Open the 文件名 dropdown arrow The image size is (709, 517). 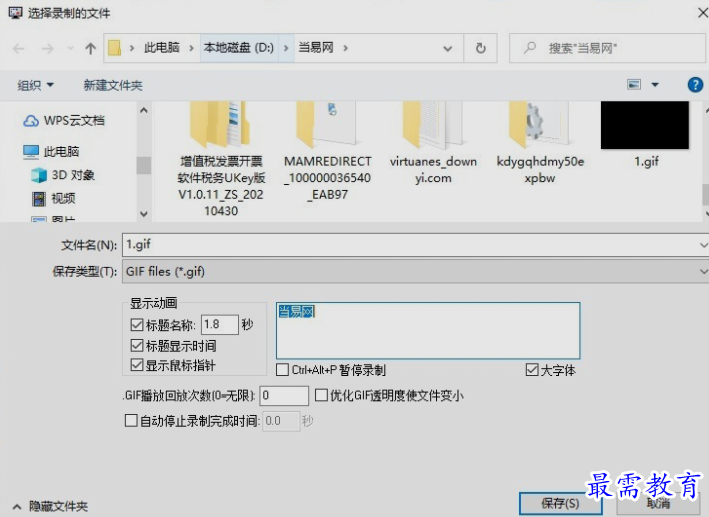click(703, 245)
